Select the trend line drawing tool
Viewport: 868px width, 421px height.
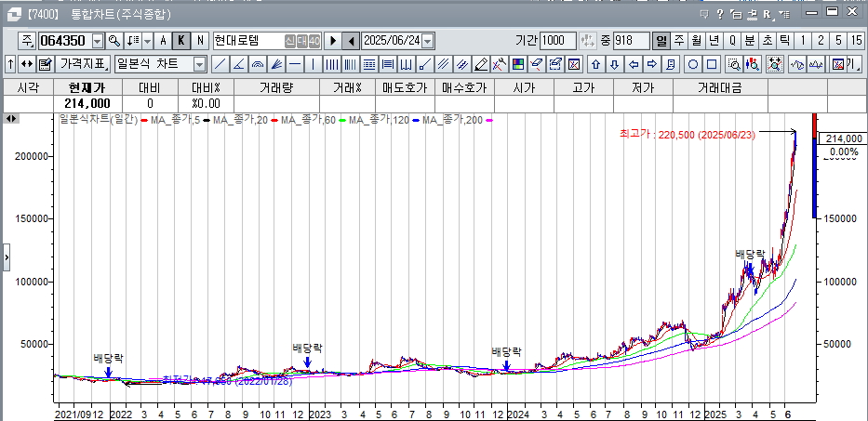pos(220,64)
